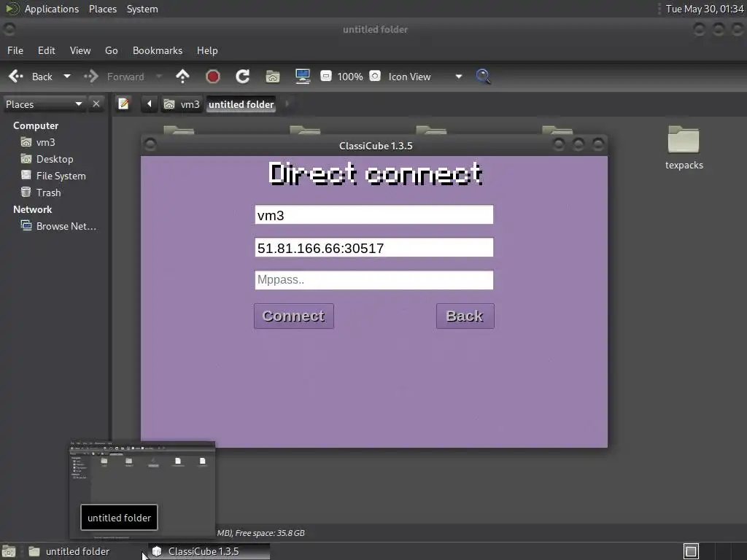Open the Help menu
The height and width of the screenshot is (560, 747).
click(x=207, y=50)
